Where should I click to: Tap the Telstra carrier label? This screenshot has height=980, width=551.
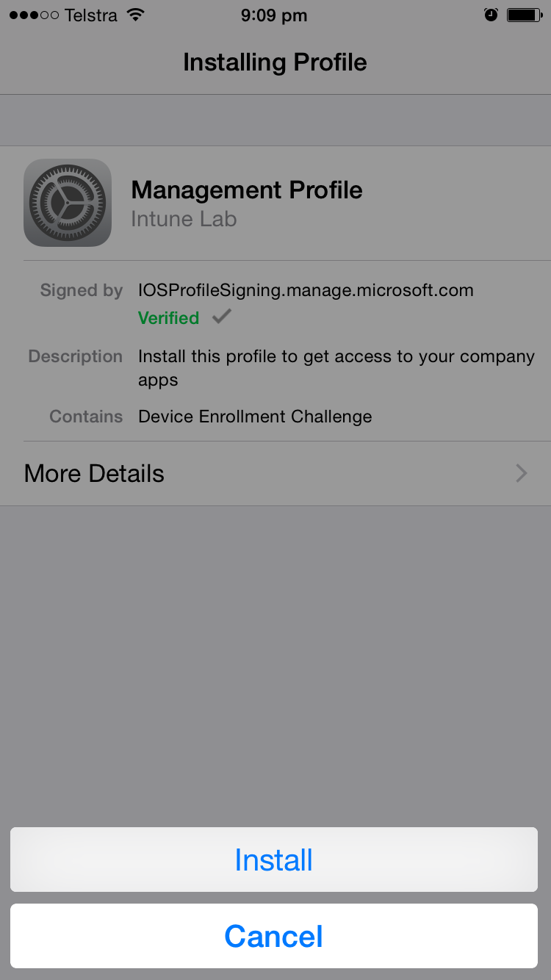pyautogui.click(x=91, y=15)
